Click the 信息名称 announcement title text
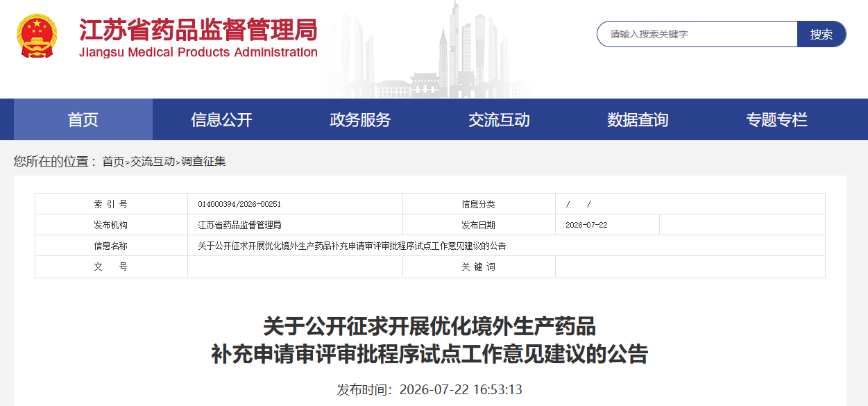The image size is (868, 406). 352,246
